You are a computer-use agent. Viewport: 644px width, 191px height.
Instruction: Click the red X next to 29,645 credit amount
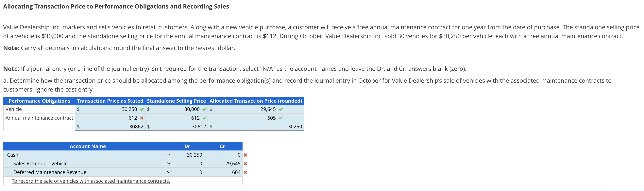pos(245,164)
